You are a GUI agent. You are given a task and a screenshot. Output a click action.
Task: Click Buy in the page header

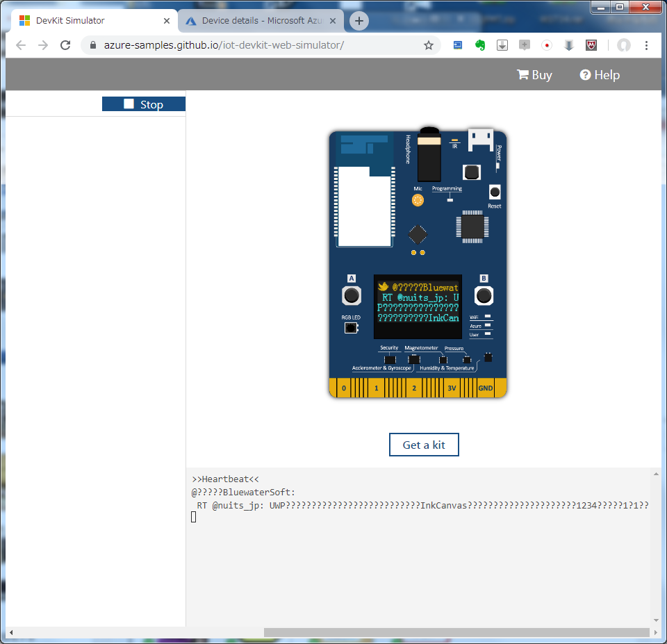534,74
